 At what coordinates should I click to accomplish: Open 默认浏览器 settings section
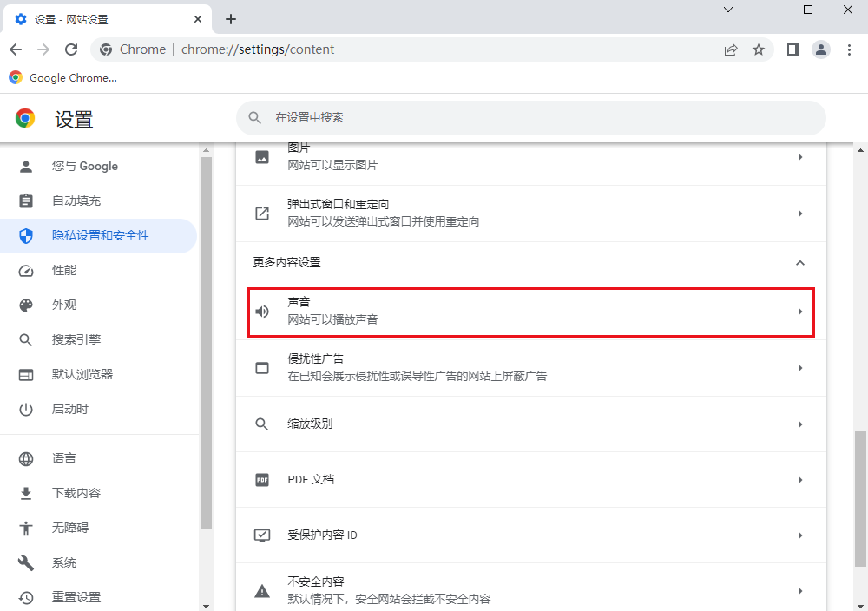[99, 375]
